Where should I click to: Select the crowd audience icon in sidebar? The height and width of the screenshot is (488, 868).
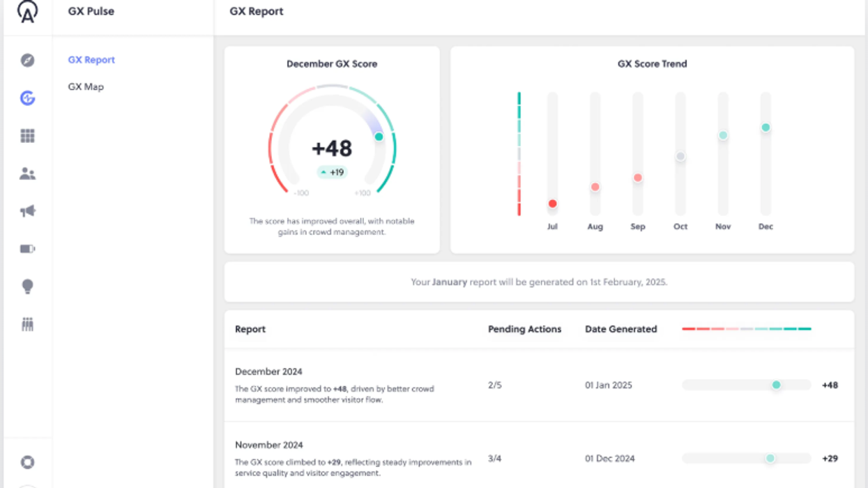point(26,323)
